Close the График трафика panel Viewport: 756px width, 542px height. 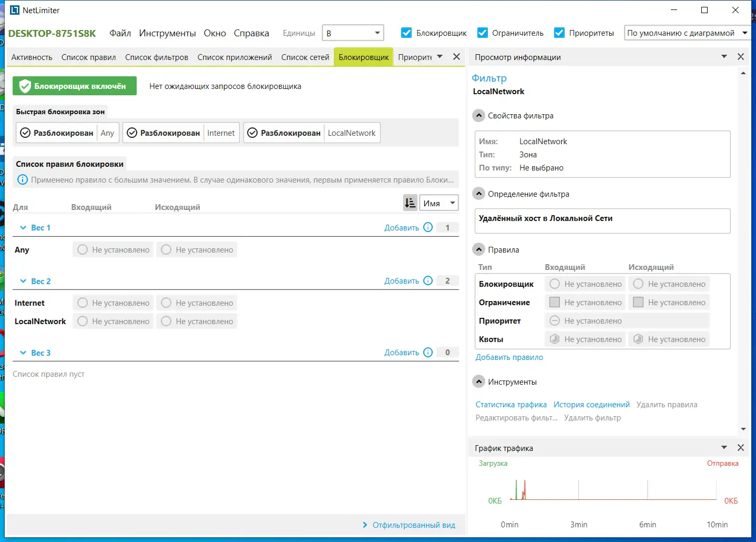tap(741, 447)
